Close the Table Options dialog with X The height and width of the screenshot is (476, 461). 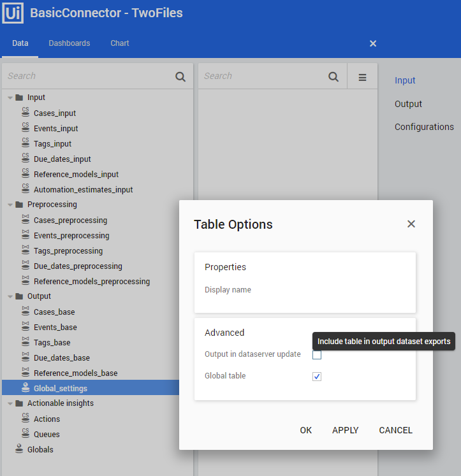[x=411, y=224]
